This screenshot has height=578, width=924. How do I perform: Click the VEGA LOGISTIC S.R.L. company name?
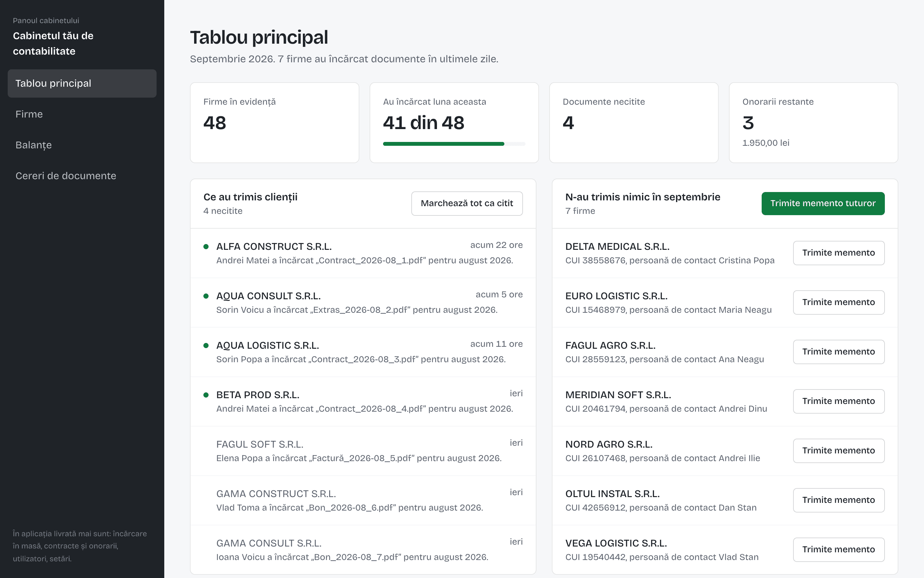[616, 543]
